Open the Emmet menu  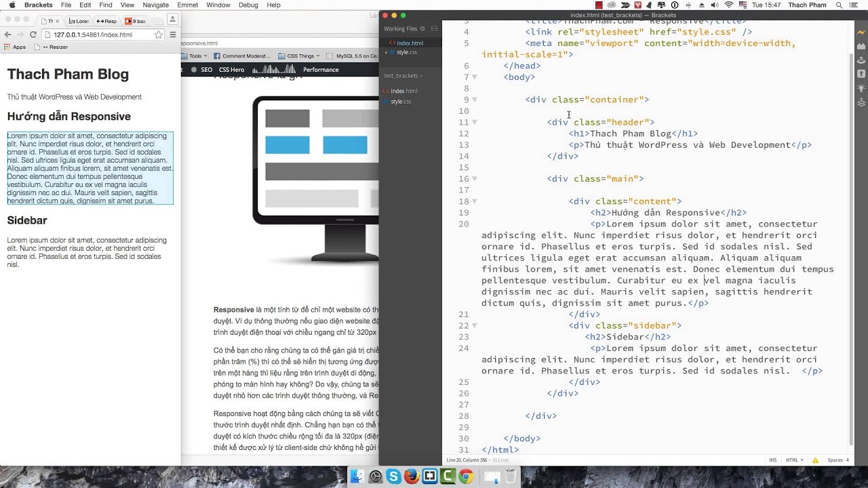188,5
